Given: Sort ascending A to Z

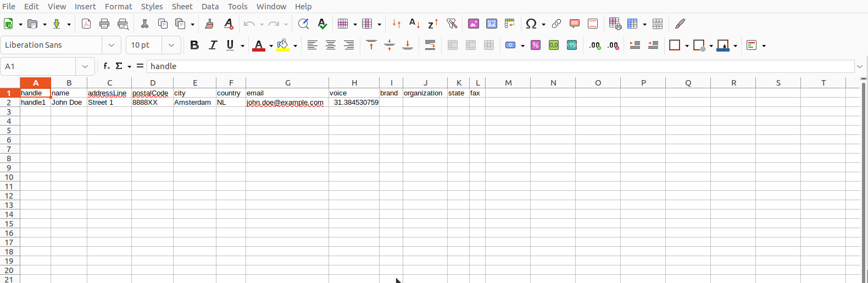Looking at the screenshot, I should click(415, 24).
